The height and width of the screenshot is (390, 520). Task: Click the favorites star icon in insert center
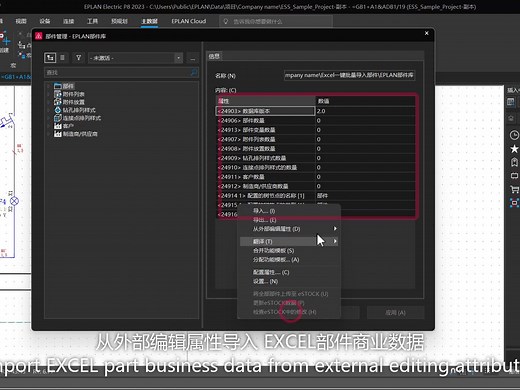(514, 149)
